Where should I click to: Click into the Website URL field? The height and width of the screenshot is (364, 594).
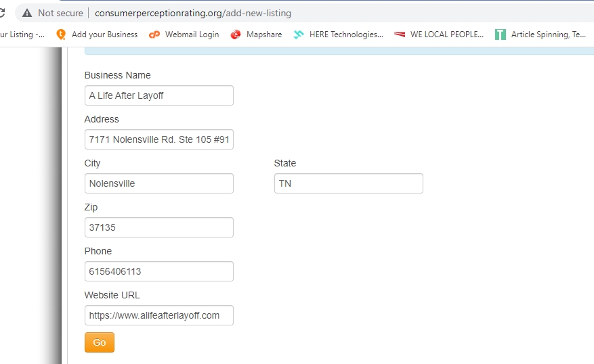158,315
